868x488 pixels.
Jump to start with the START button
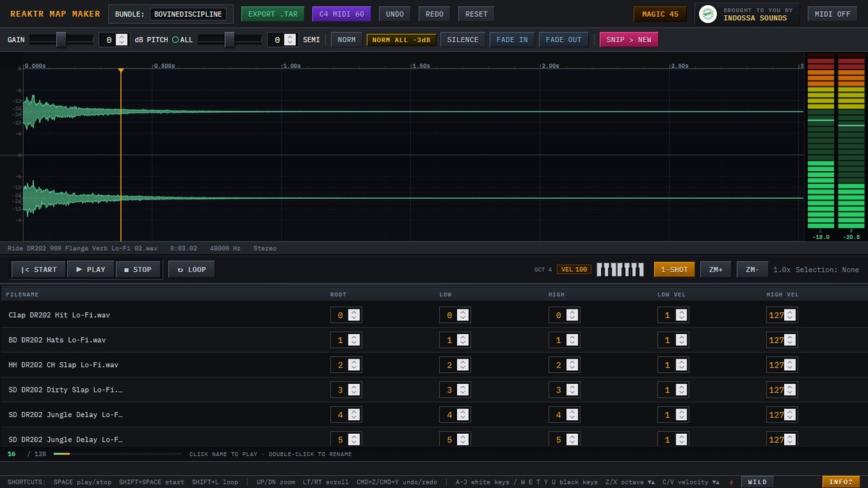[x=38, y=270]
